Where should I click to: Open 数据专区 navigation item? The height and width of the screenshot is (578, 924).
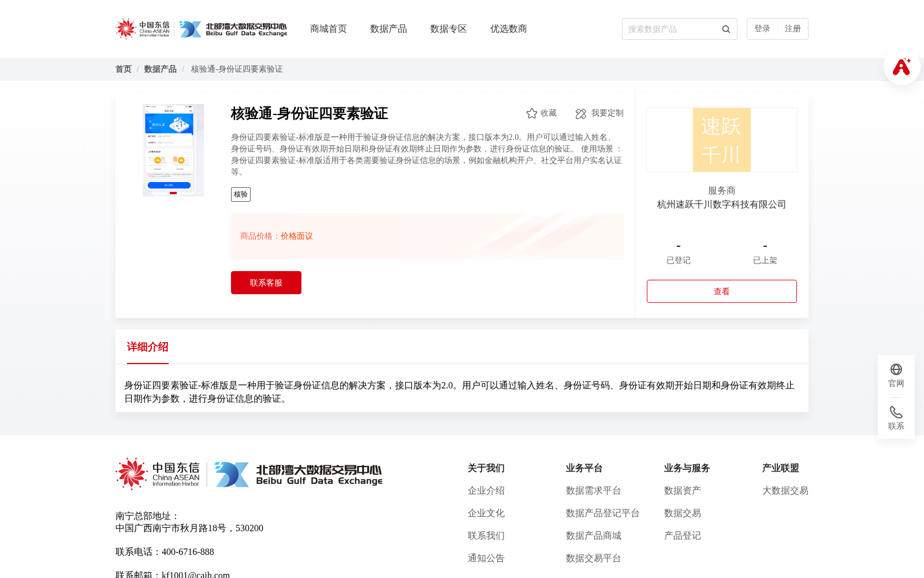click(x=449, y=29)
